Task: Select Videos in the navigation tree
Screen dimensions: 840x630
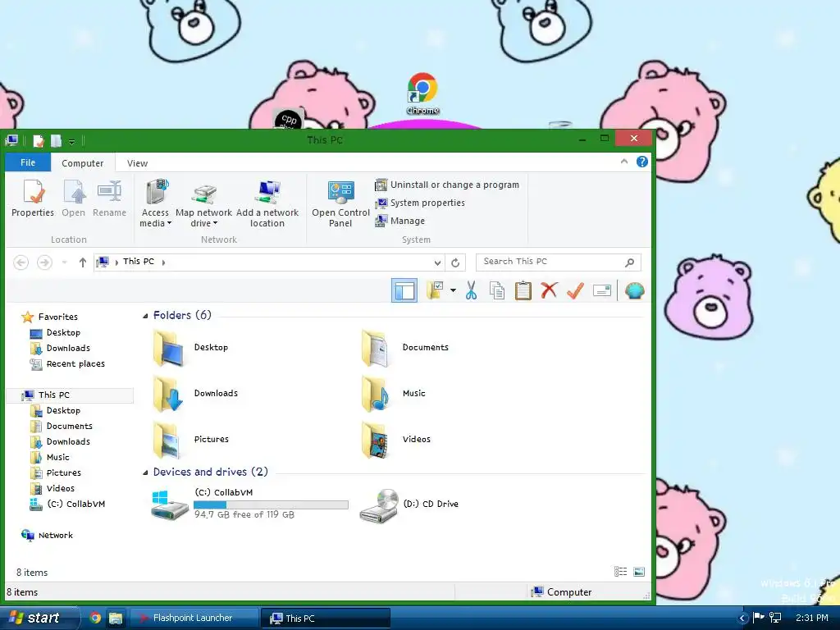Action: pyautogui.click(x=52, y=489)
